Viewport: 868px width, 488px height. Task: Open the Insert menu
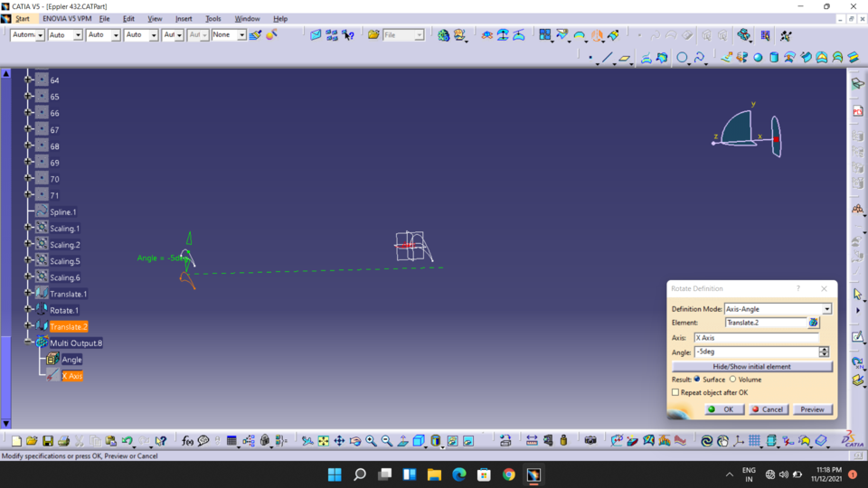coord(184,19)
